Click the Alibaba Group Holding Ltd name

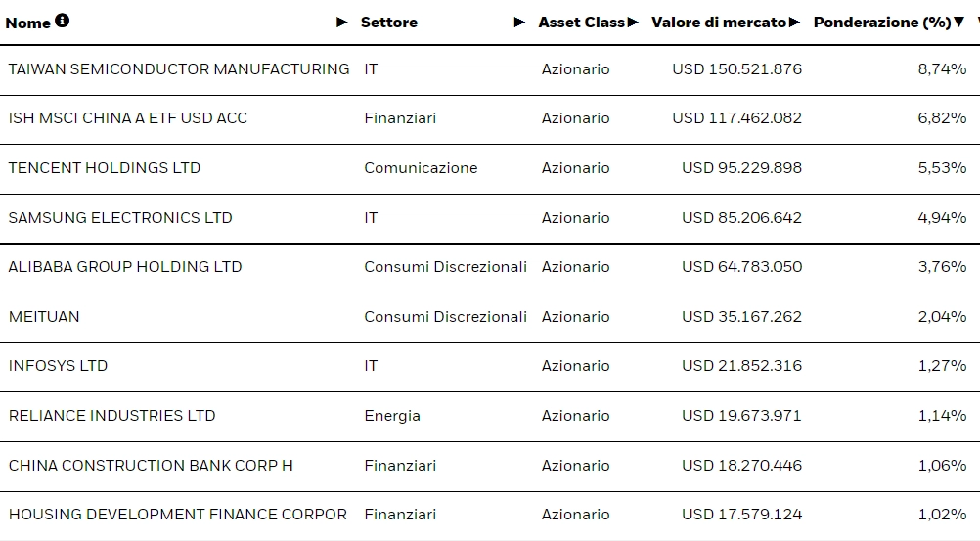(124, 267)
